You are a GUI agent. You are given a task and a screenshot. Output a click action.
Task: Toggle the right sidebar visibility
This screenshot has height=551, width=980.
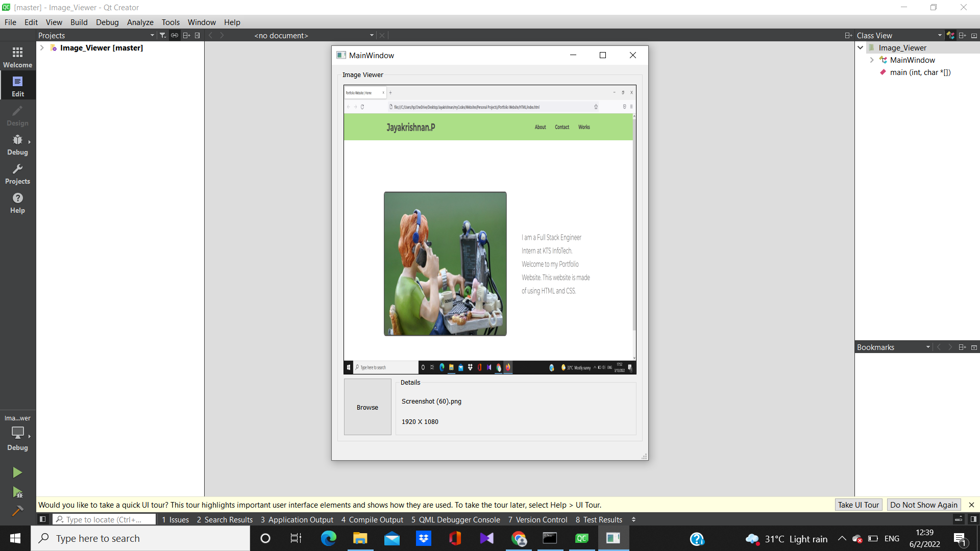973,519
